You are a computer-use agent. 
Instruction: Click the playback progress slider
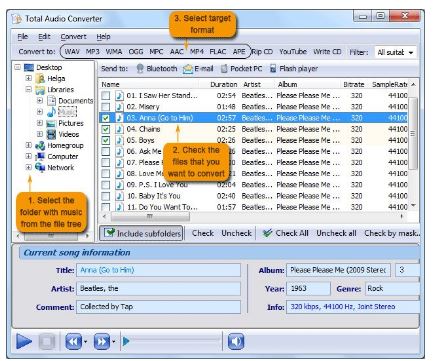click(x=172, y=341)
